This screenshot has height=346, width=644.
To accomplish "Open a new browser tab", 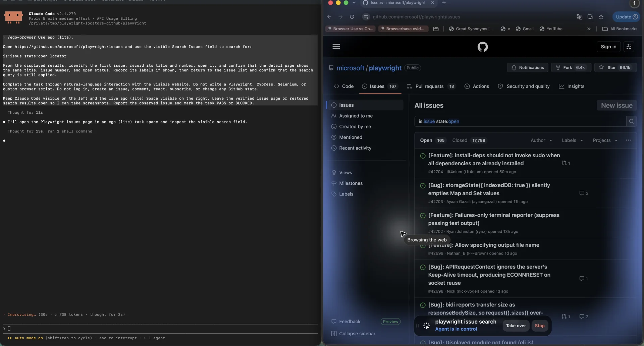I will tap(444, 3).
